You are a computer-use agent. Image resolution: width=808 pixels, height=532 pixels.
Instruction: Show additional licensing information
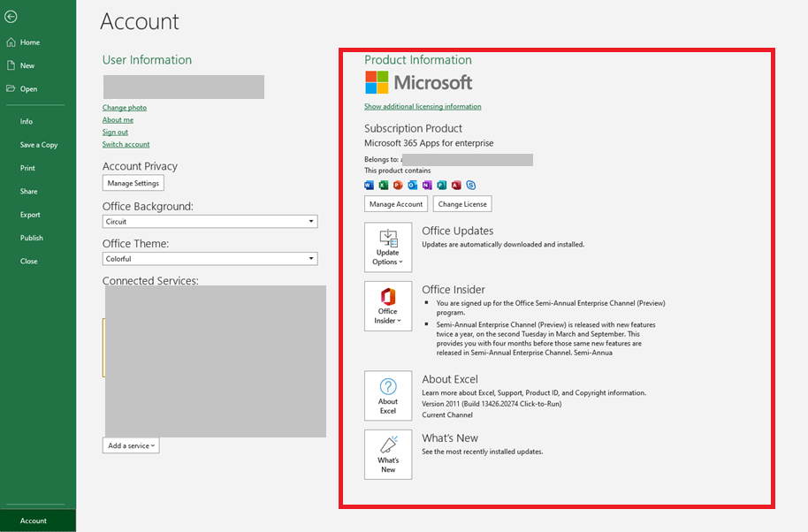423,107
